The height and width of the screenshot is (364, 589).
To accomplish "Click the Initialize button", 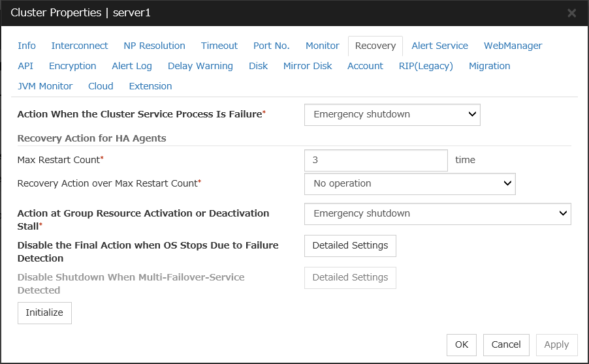I will coord(44,312).
